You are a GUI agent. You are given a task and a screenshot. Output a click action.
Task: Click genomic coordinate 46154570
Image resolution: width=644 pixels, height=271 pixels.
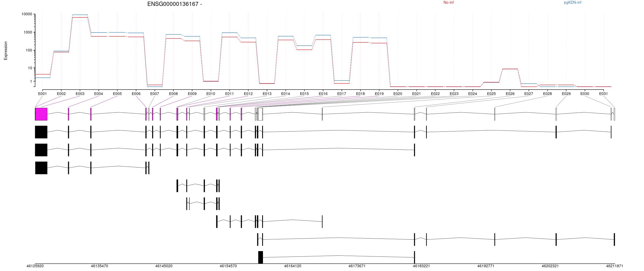click(228, 266)
